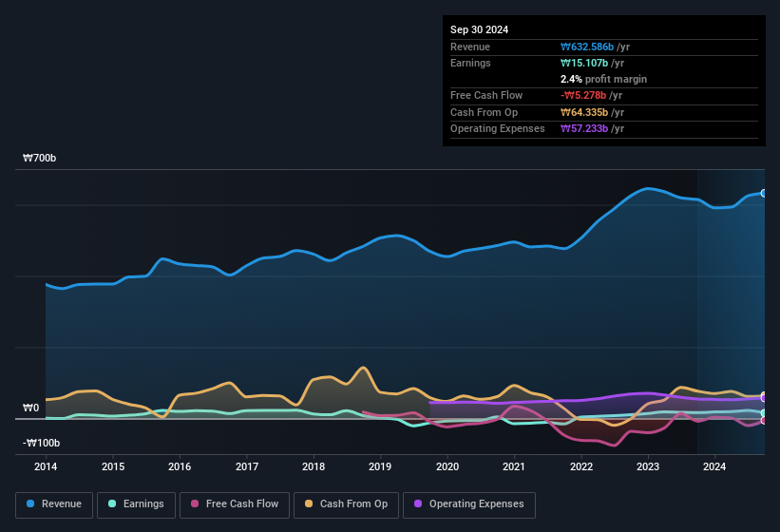The width and height of the screenshot is (780, 532).
Task: Toggle the Earnings legend button
Action: (136, 505)
